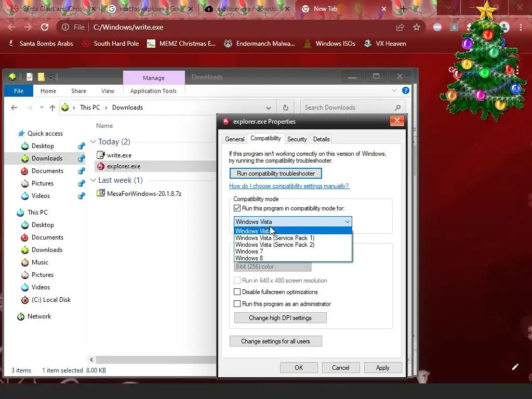Open the Santa Bombs Arabs bookmark
Screen dimensions: 532x399
tap(41, 44)
